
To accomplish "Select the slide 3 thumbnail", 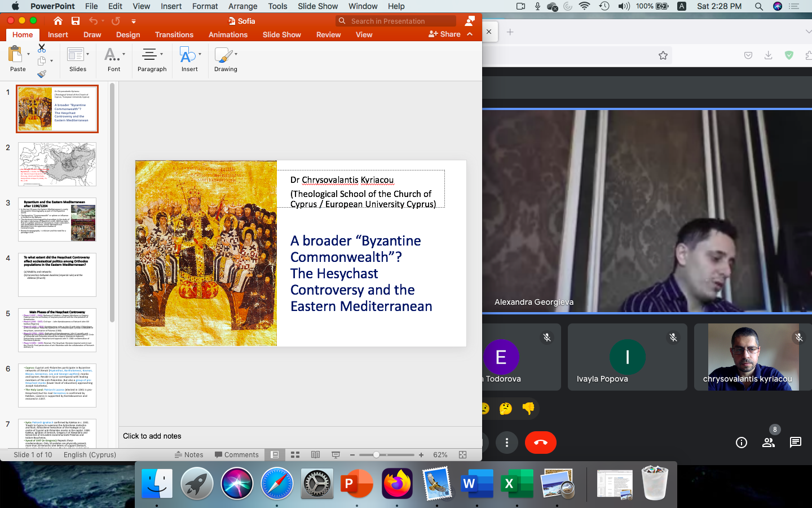I will pyautogui.click(x=57, y=220).
